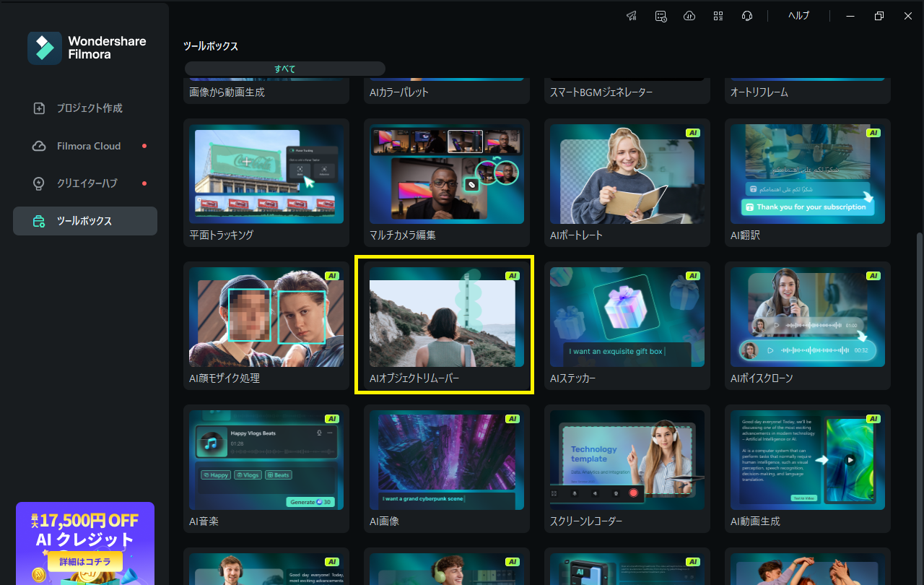Click the cloud download icon in title bar
The width and height of the screenshot is (924, 585).
[x=689, y=16]
